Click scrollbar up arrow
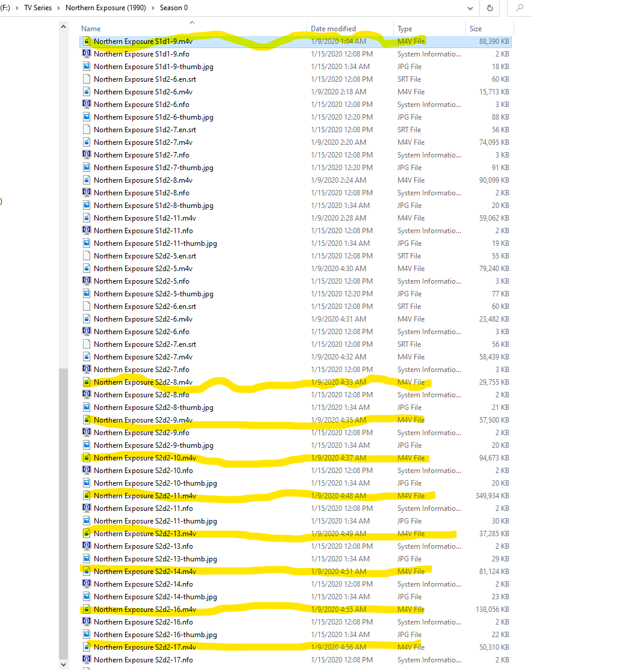 (x=64, y=26)
